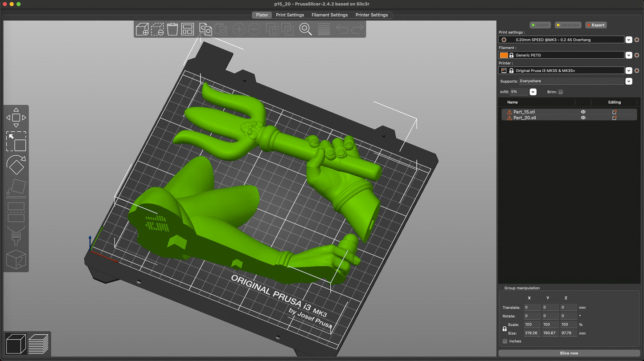Open the Copy objects toolbar icon
Viewport: 644px width, 361px height.
(x=205, y=29)
